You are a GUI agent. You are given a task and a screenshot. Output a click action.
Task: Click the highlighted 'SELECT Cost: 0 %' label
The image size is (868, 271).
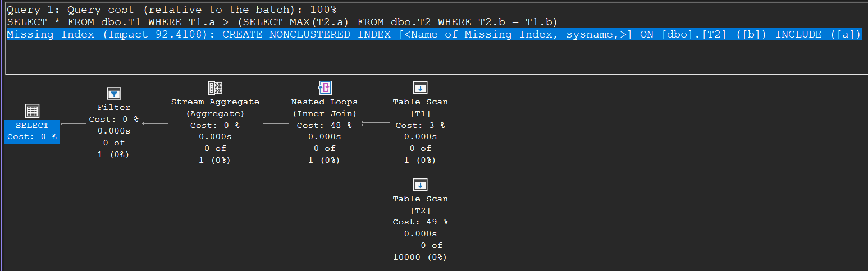pyautogui.click(x=32, y=131)
